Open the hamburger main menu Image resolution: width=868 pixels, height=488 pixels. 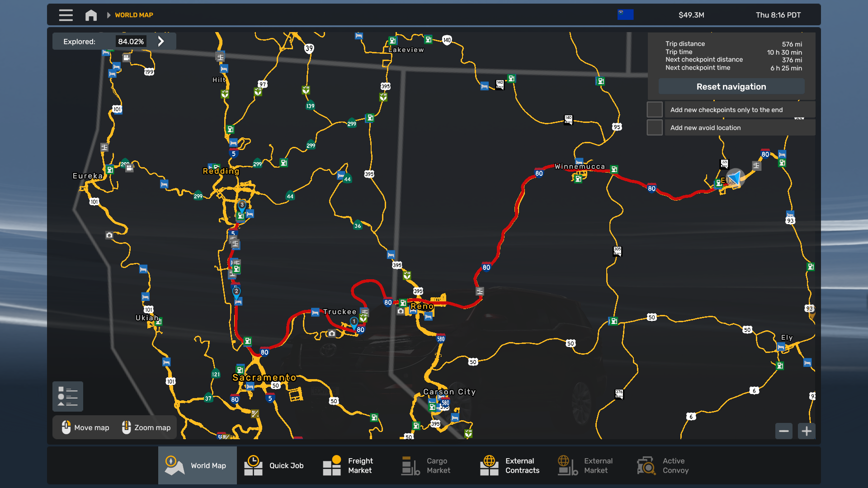(x=66, y=15)
